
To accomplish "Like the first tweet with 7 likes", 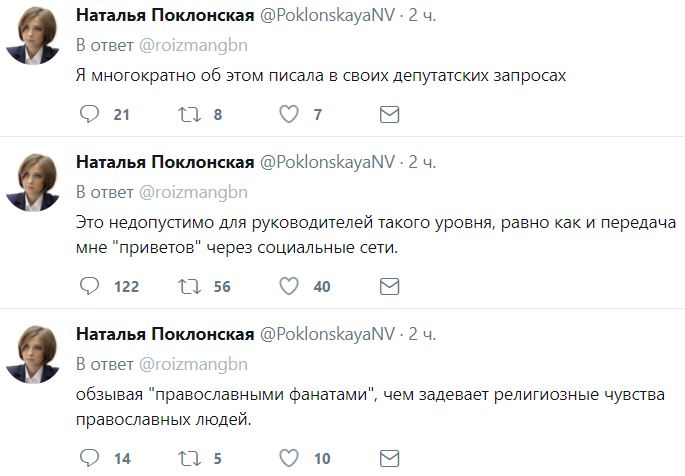I will coord(289,115).
